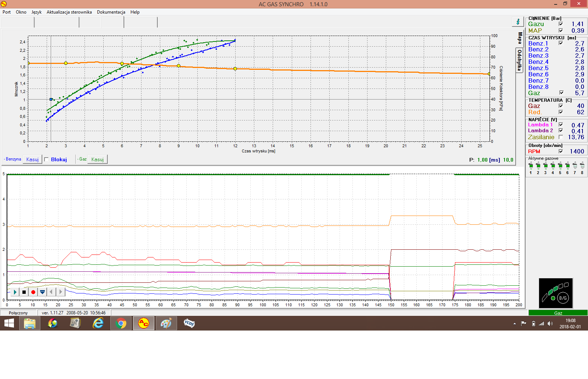The height and width of the screenshot is (379, 588).
Task: Click the ver. 1.11.27 version text
Action: pyautogui.click(x=53, y=313)
